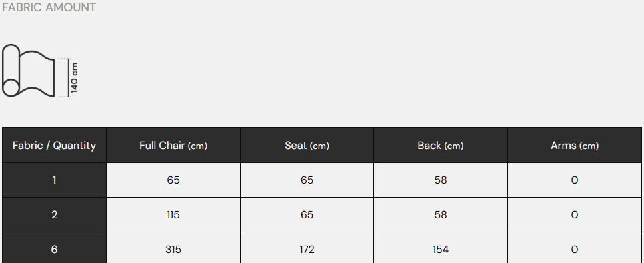Click Back value in quantity 2 row
Screen dimensions: 644x263
[441, 214]
